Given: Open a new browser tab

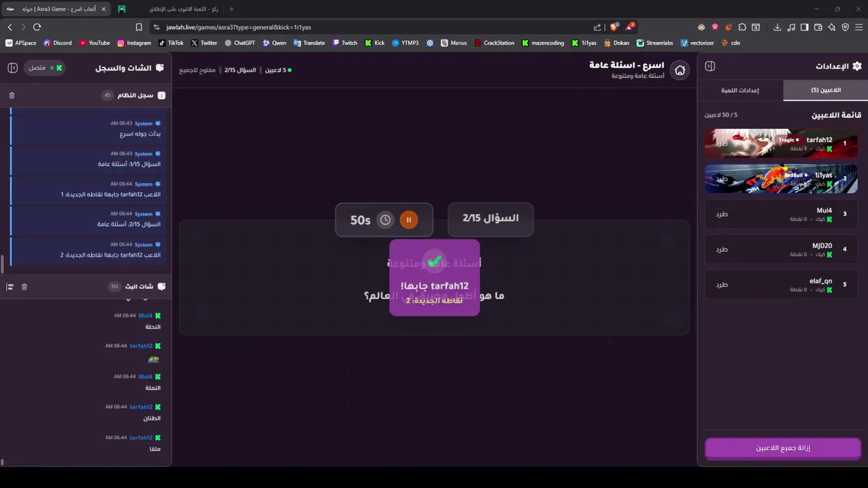Looking at the screenshot, I should (x=231, y=9).
